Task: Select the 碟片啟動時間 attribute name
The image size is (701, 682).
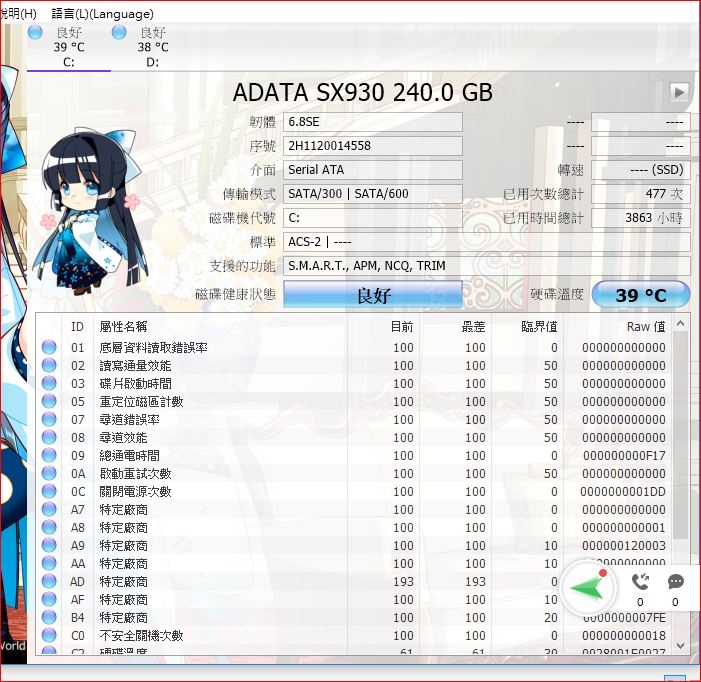Action: pos(135,383)
